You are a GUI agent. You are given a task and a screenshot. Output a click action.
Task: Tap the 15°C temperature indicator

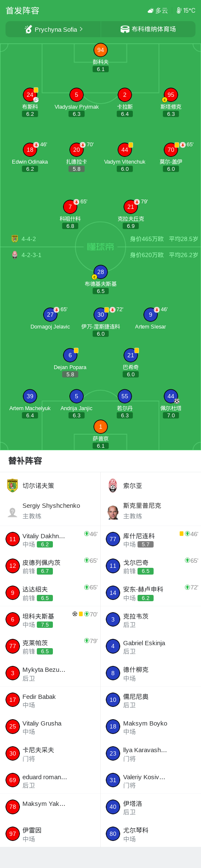(x=186, y=11)
